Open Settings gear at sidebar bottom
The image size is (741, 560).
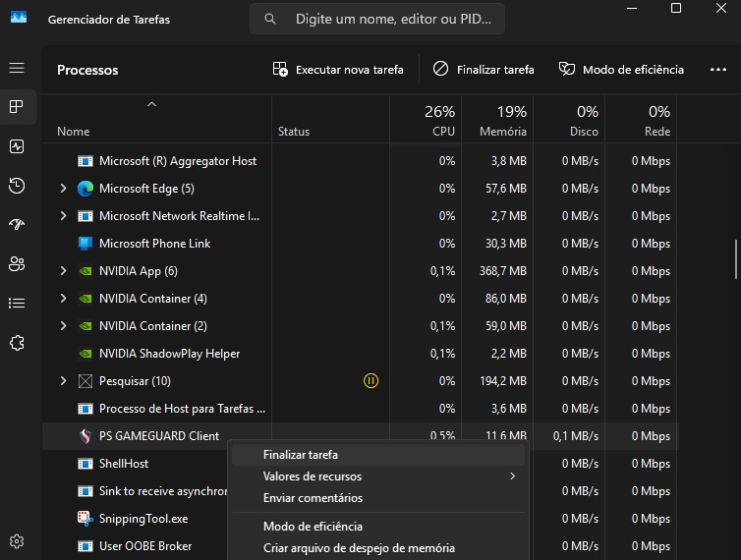pyautogui.click(x=17, y=541)
